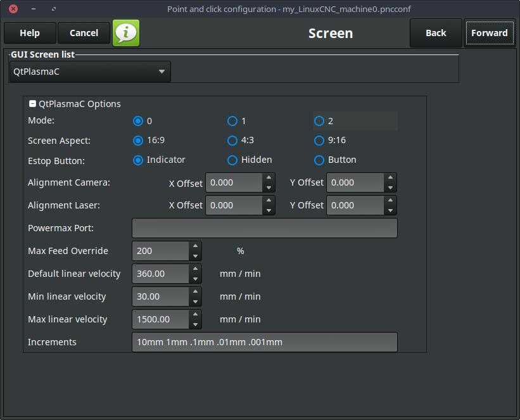Click the Max Feed Override 200 field
The height and width of the screenshot is (420, 520).
click(x=161, y=251)
